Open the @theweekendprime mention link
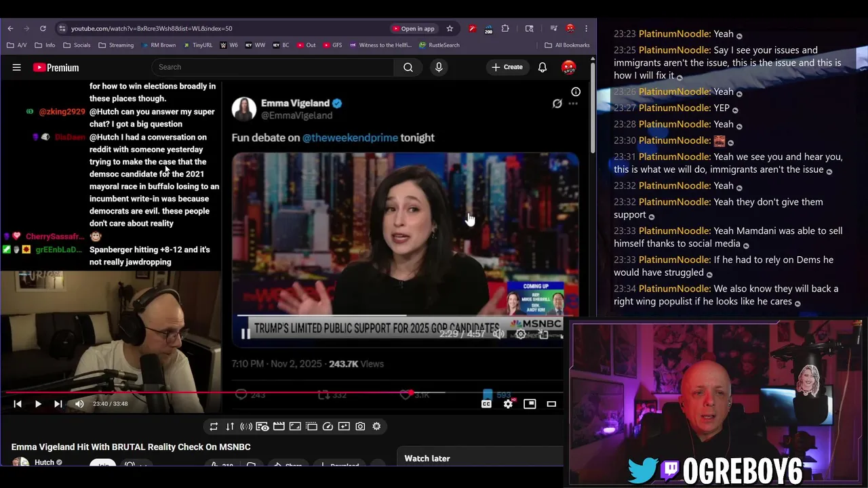868x488 pixels. point(350,138)
